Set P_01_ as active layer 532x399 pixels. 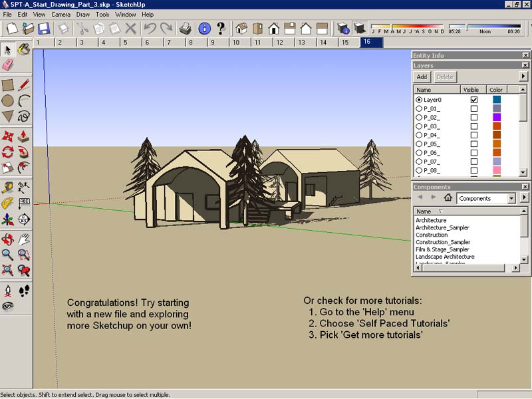click(419, 108)
